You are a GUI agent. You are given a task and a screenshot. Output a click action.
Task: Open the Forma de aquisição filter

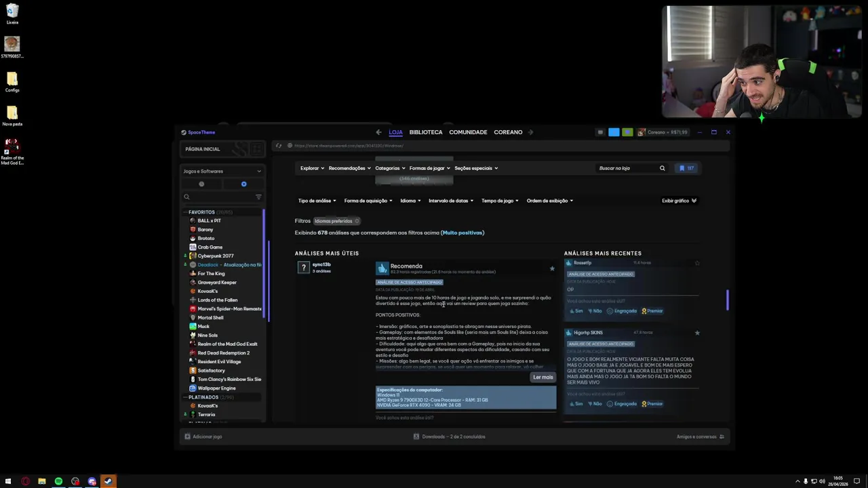[368, 201]
